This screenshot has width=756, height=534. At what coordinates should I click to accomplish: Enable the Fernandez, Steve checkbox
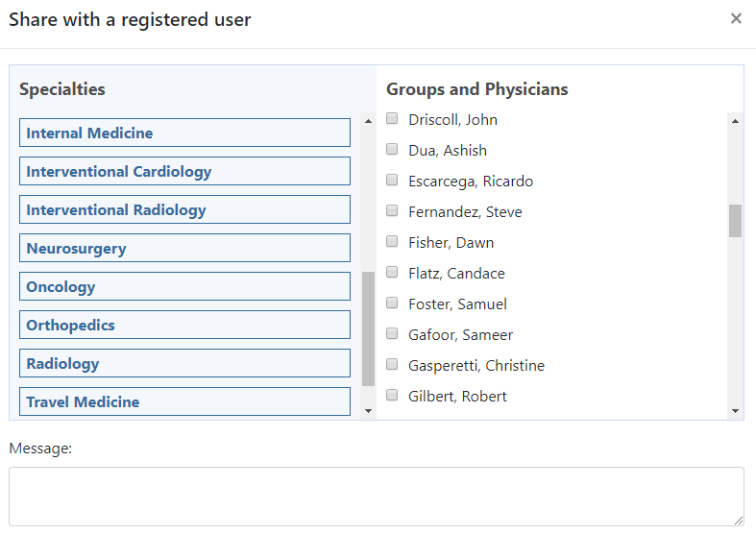point(392,211)
